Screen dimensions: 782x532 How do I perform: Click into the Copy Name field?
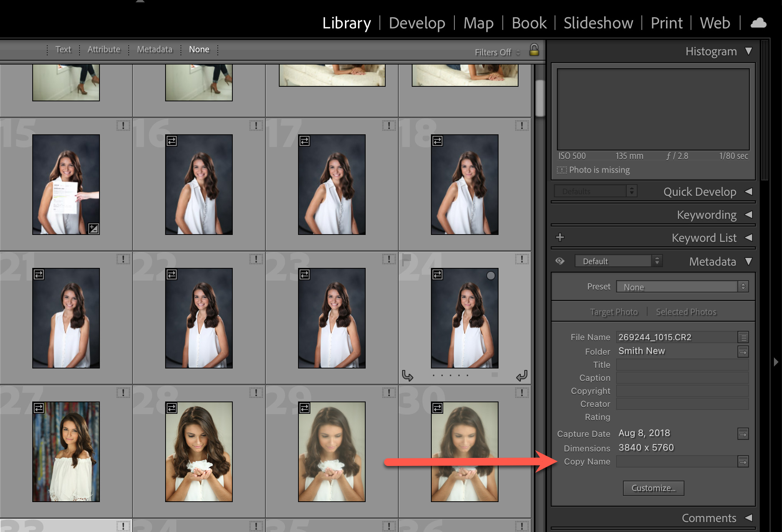point(676,462)
